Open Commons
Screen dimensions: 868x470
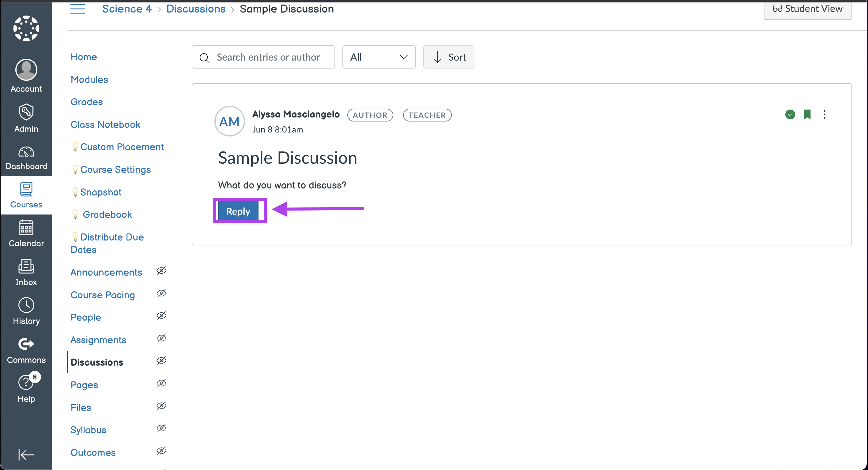click(x=26, y=350)
